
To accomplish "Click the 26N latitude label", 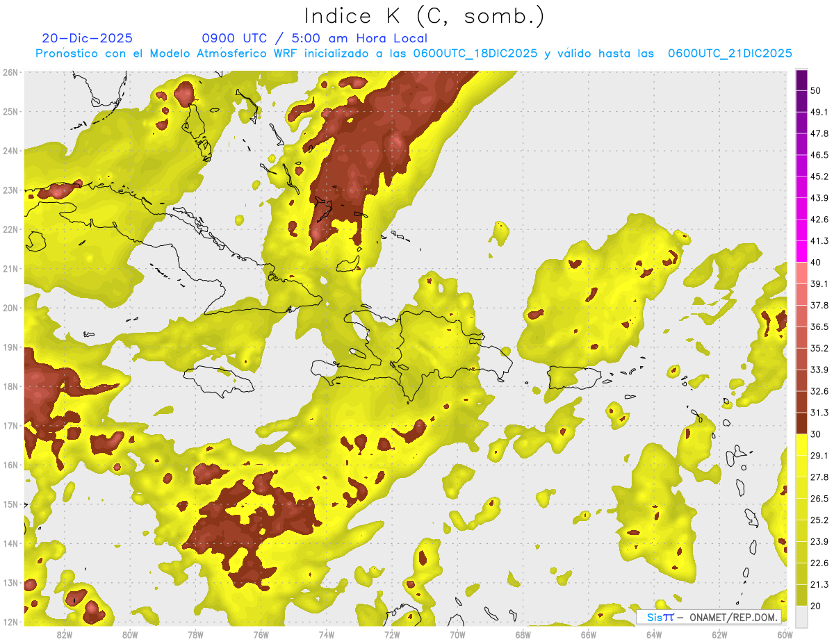I will click(x=10, y=72).
